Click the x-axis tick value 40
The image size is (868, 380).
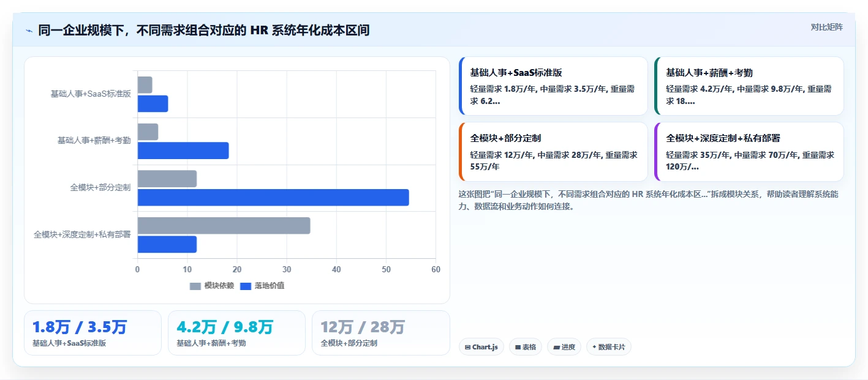pyautogui.click(x=336, y=269)
